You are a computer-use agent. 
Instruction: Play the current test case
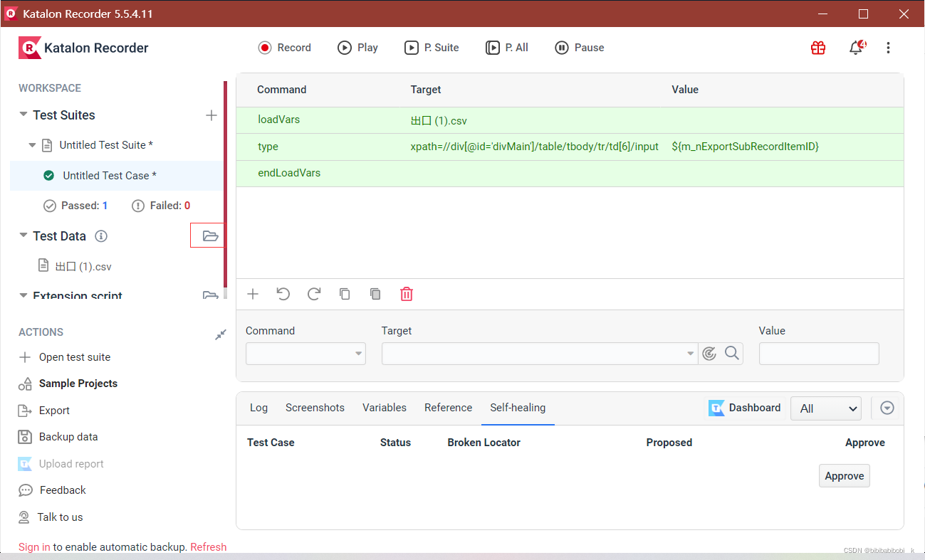pyautogui.click(x=357, y=48)
